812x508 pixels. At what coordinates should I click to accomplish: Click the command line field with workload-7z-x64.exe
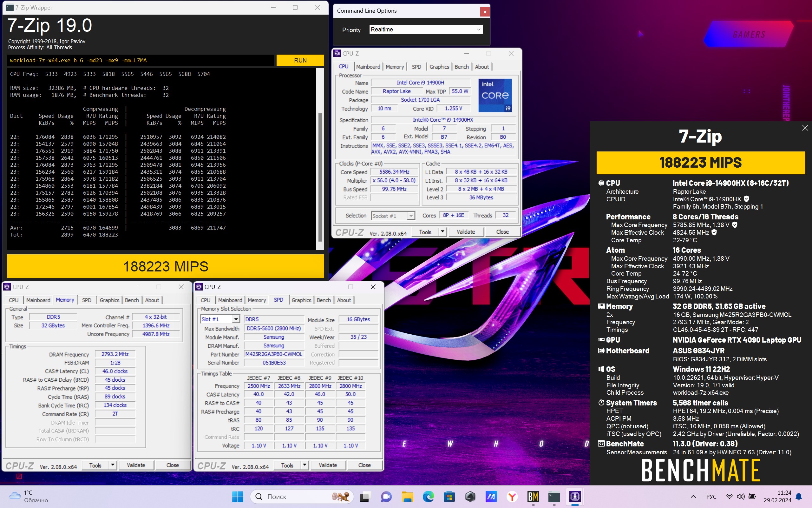tap(141, 60)
